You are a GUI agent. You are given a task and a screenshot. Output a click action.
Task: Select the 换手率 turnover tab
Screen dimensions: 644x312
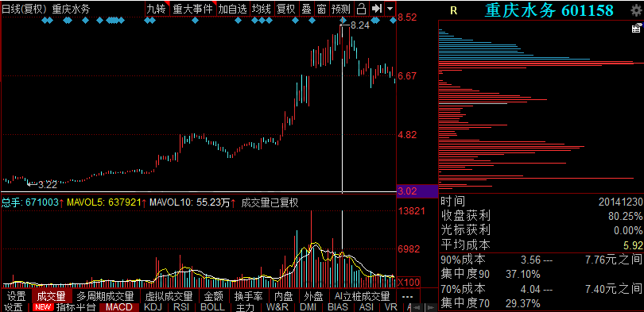coord(249,296)
